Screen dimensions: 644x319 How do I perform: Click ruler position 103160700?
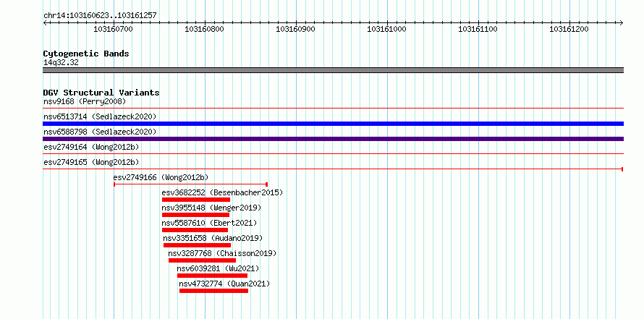click(114, 29)
